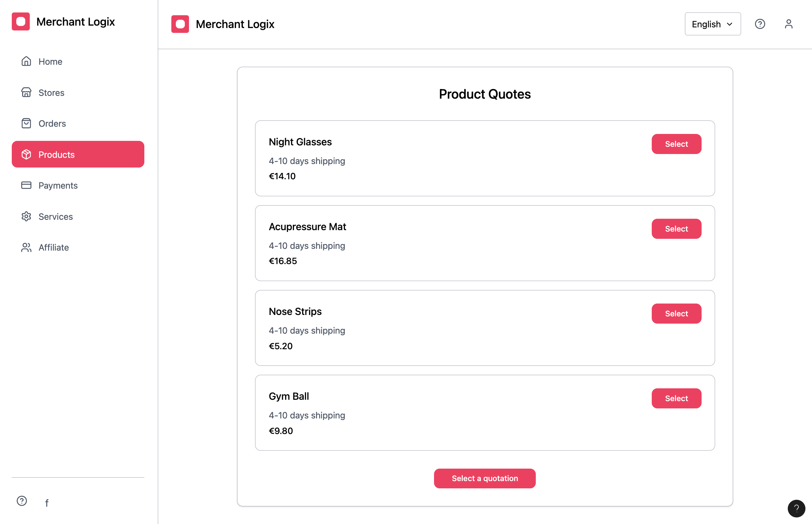The height and width of the screenshot is (524, 812).
Task: Open the Facebook link icon in sidebar footer
Action: coord(47,503)
